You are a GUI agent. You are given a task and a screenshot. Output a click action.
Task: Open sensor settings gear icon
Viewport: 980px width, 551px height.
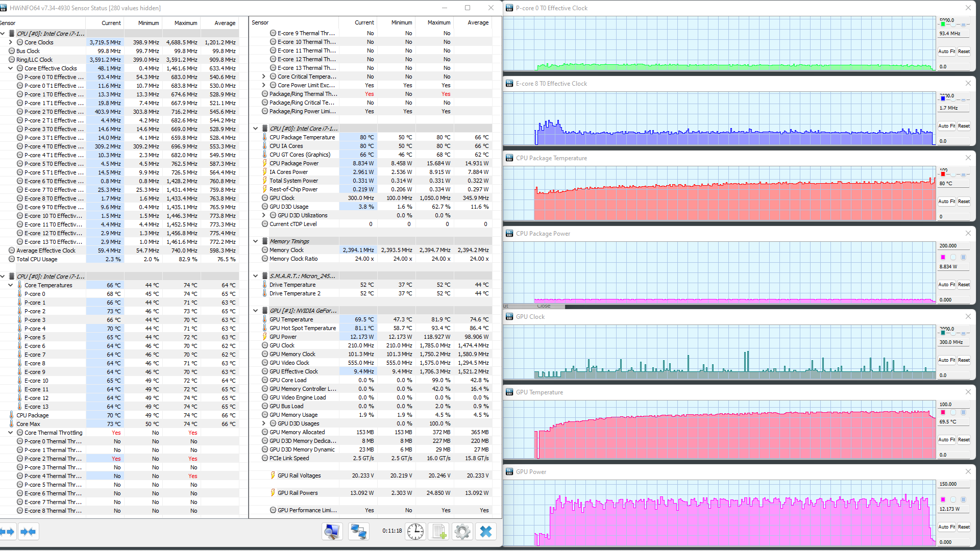tap(462, 532)
